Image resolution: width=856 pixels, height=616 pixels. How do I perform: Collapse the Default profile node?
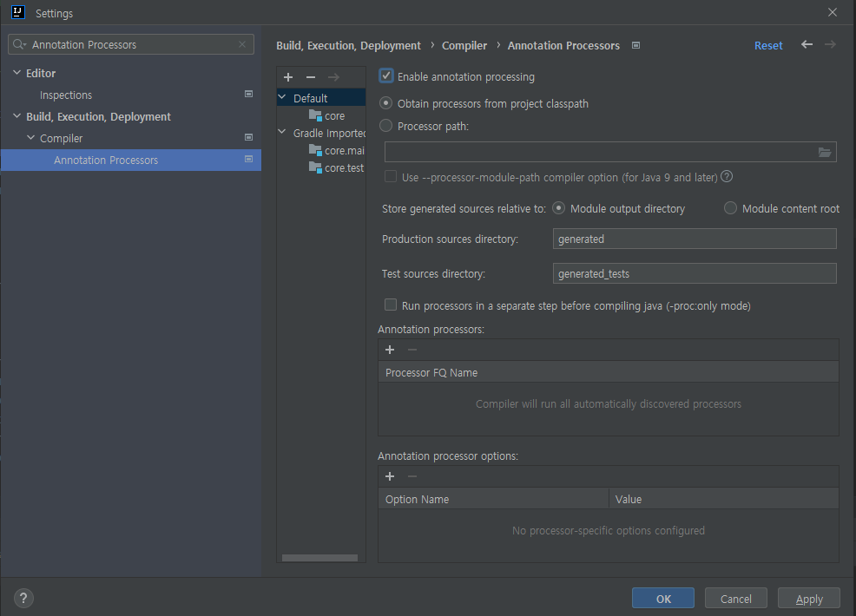pos(282,97)
